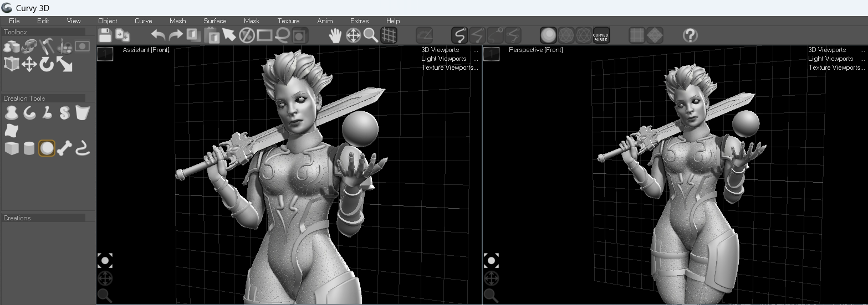Screen dimensions: 868x305
Task: Open the help question mark icon
Action: click(x=690, y=35)
